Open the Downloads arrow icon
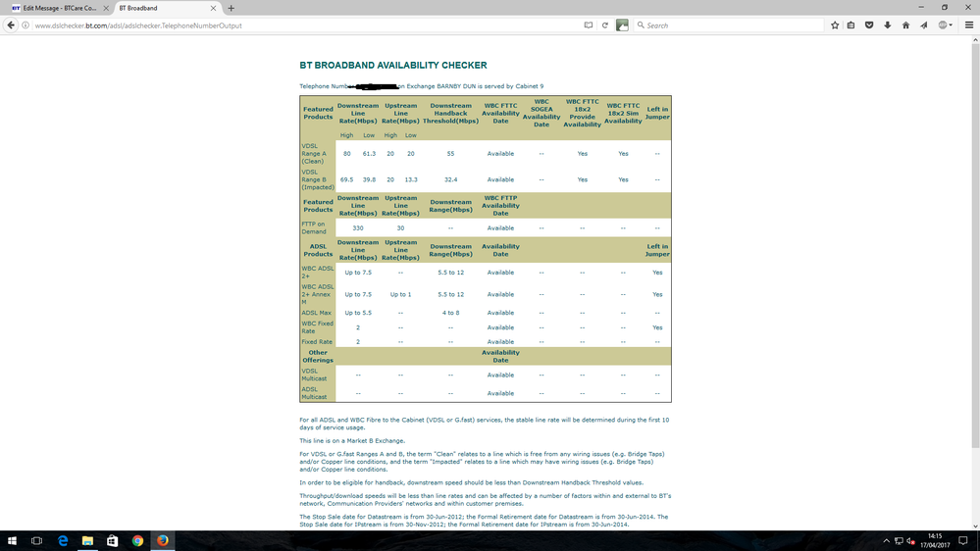This screenshot has width=980, height=551. coord(887,25)
